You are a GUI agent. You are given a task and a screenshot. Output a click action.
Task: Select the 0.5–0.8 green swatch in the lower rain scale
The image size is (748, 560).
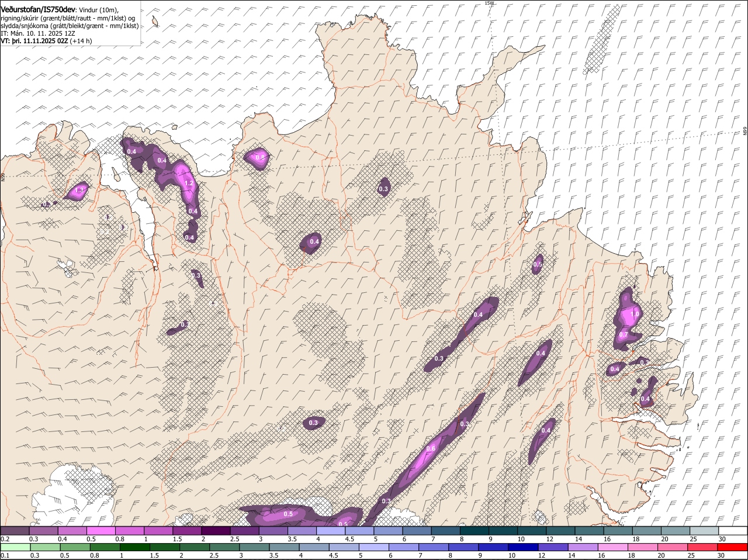pyautogui.click(x=75, y=547)
